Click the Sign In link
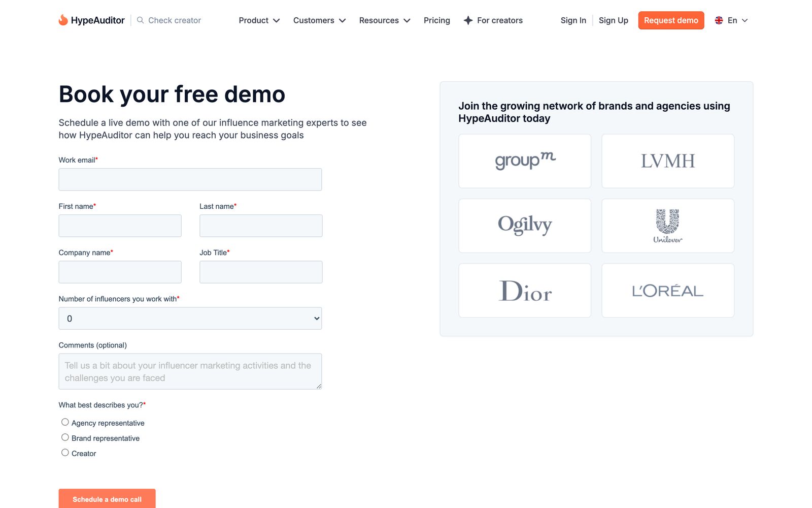The image size is (812, 508). [573, 20]
